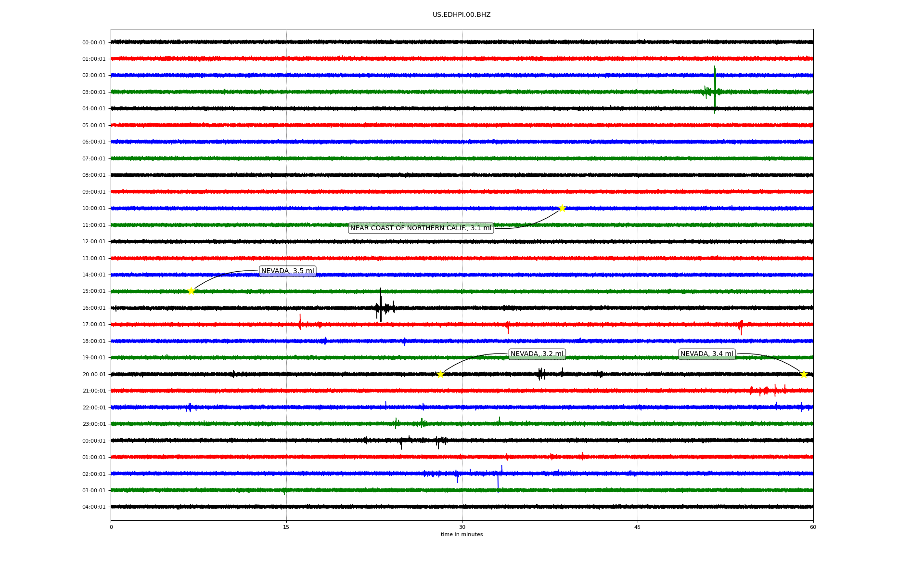
Task: Click the NEVADA, 3.5 ml annotation label
Action: click(287, 271)
